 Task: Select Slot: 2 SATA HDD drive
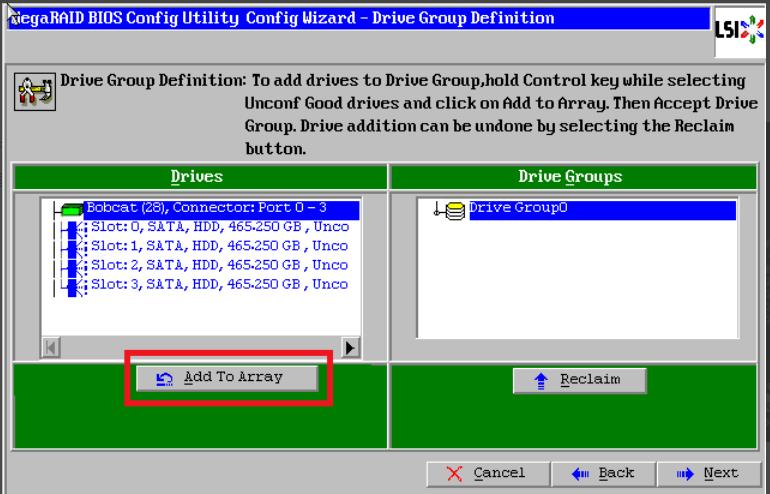click(220, 265)
